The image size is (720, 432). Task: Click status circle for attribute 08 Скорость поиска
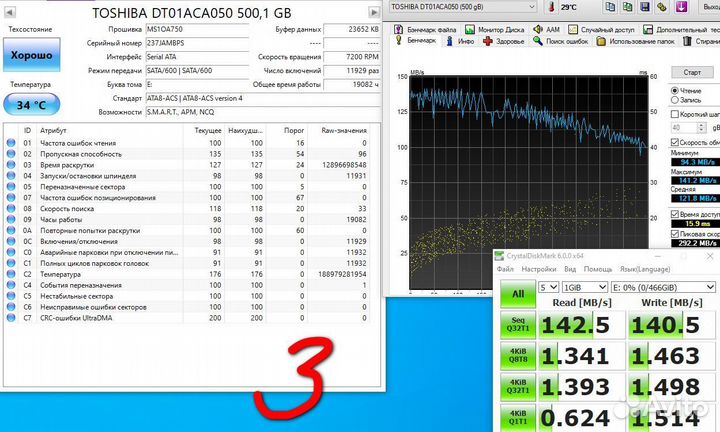point(11,208)
